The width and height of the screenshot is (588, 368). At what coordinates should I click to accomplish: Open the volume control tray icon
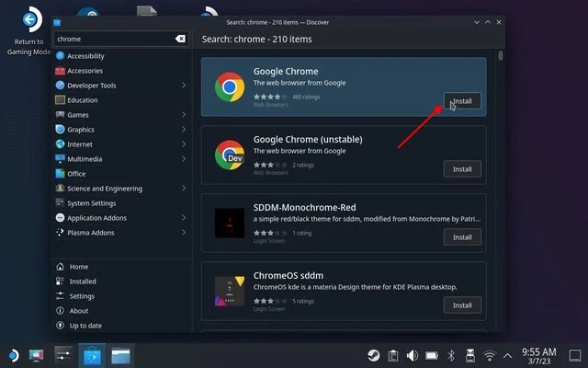413,355
